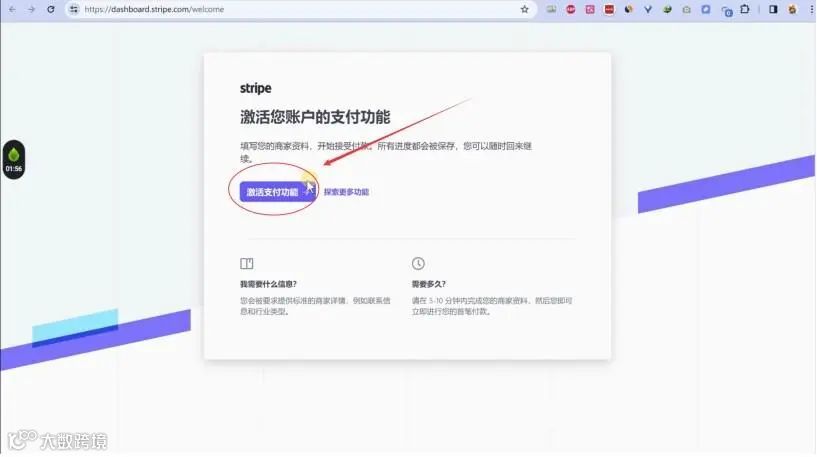Open the Chrome three-dot menu
Image resolution: width=817 pixels, height=457 pixels.
point(811,9)
